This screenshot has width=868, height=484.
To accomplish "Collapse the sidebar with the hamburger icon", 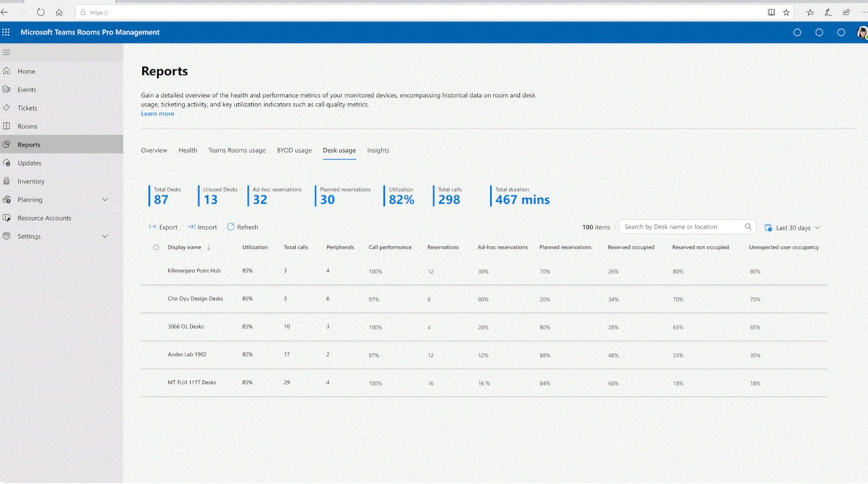I will pos(6,52).
